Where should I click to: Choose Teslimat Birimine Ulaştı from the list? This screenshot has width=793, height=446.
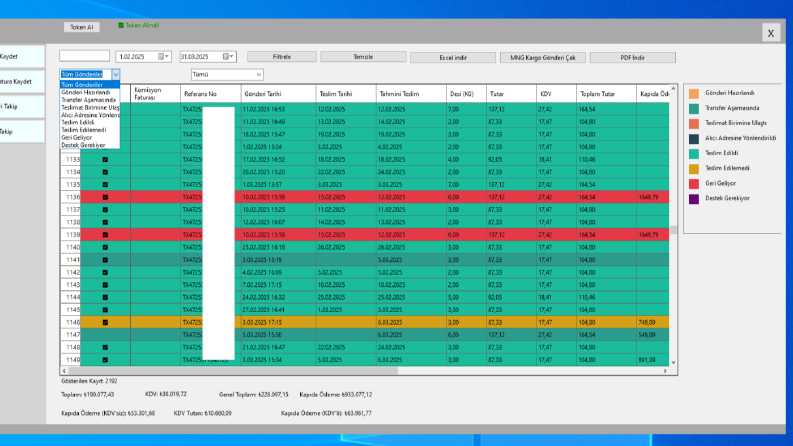pos(90,108)
